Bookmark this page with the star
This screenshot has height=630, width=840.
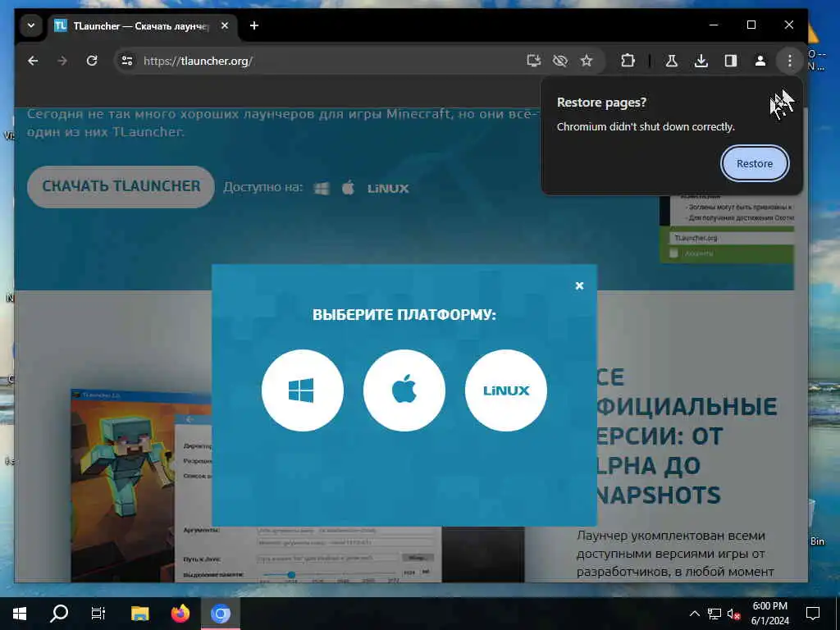coord(587,61)
